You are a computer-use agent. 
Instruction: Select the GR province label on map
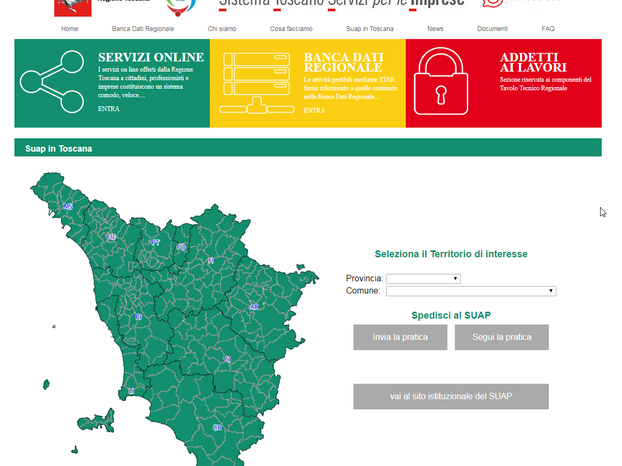[217, 427]
